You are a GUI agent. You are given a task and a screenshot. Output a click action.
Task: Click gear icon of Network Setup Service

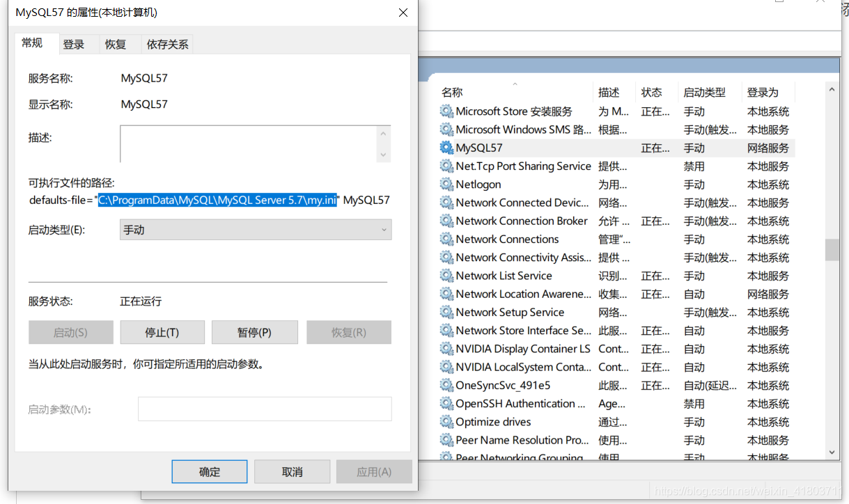pos(446,312)
